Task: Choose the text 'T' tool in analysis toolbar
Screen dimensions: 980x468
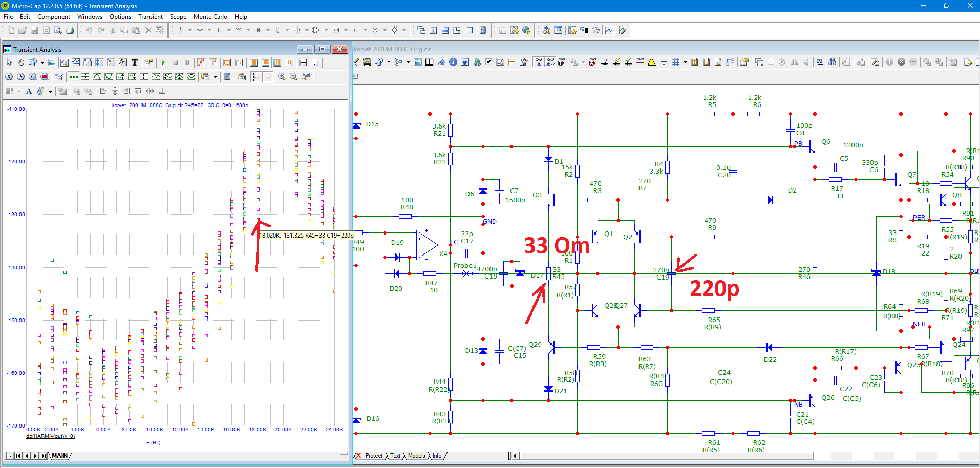Action: (135, 62)
